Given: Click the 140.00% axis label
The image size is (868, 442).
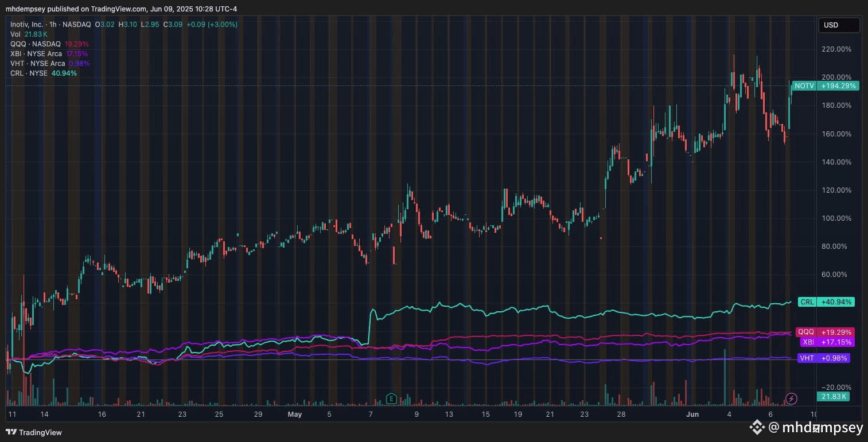Looking at the screenshot, I should click(837, 162).
